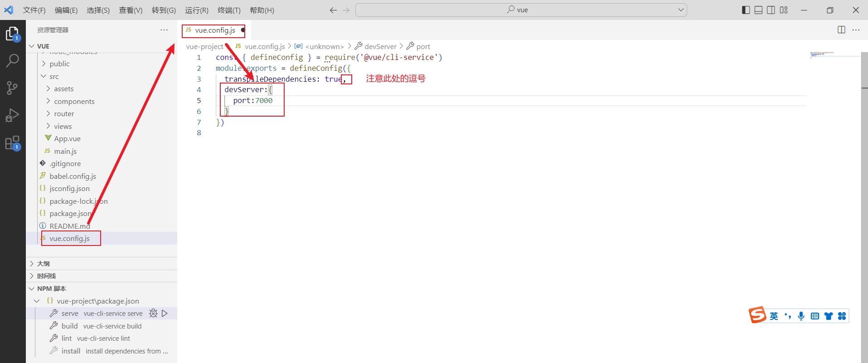This screenshot has width=868, height=363.
Task: Open the Run and Debug view
Action: click(12, 115)
